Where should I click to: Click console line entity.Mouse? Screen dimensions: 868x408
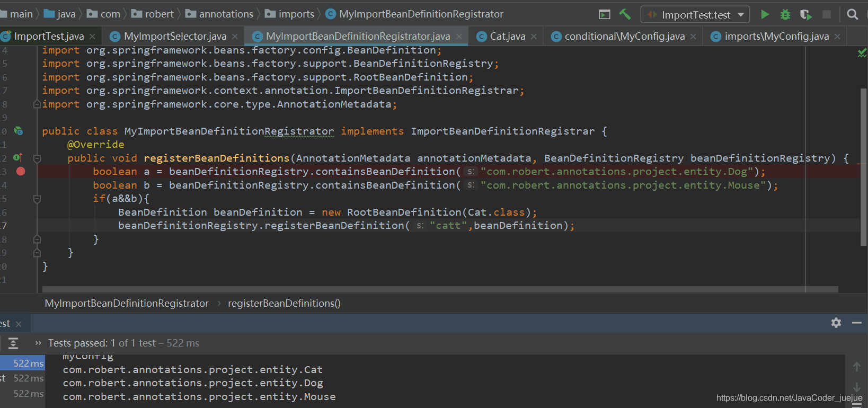[x=199, y=396]
